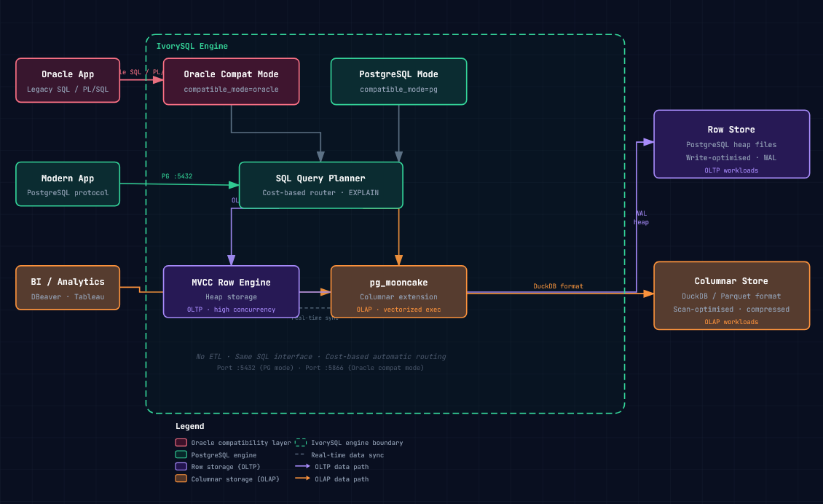Click the PostgreSQL Mode box
This screenshot has height=504, width=823.
pos(399,82)
